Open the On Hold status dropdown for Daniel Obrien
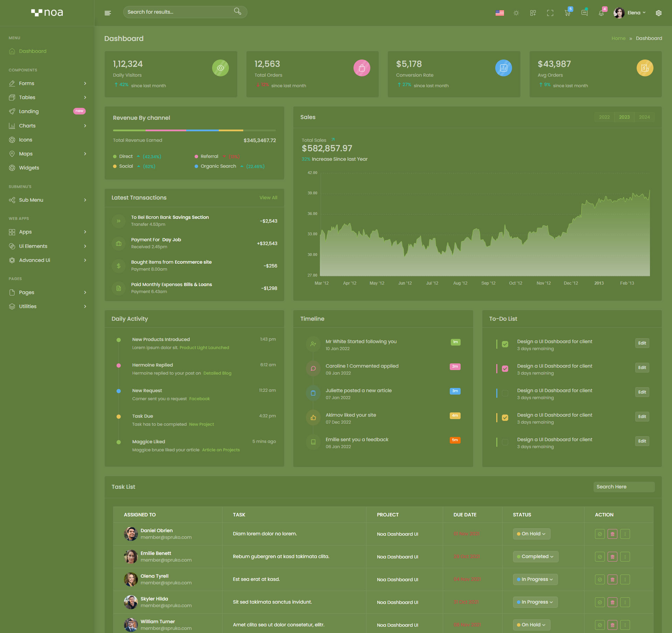Screen dimensions: 672x633 coord(531,534)
